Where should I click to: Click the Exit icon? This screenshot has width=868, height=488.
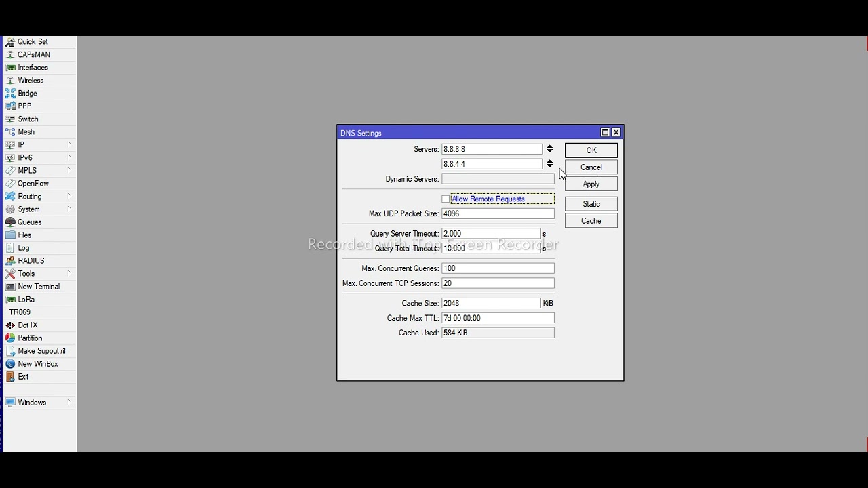click(10, 377)
